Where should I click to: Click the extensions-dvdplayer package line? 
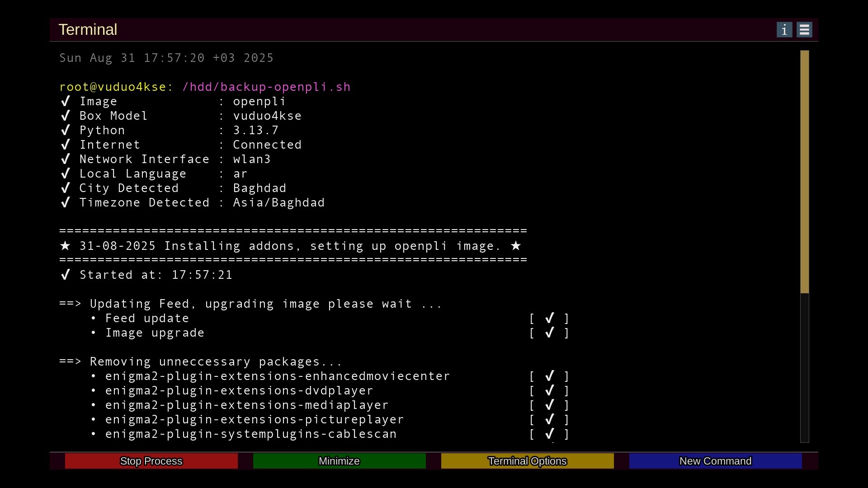tap(239, 391)
